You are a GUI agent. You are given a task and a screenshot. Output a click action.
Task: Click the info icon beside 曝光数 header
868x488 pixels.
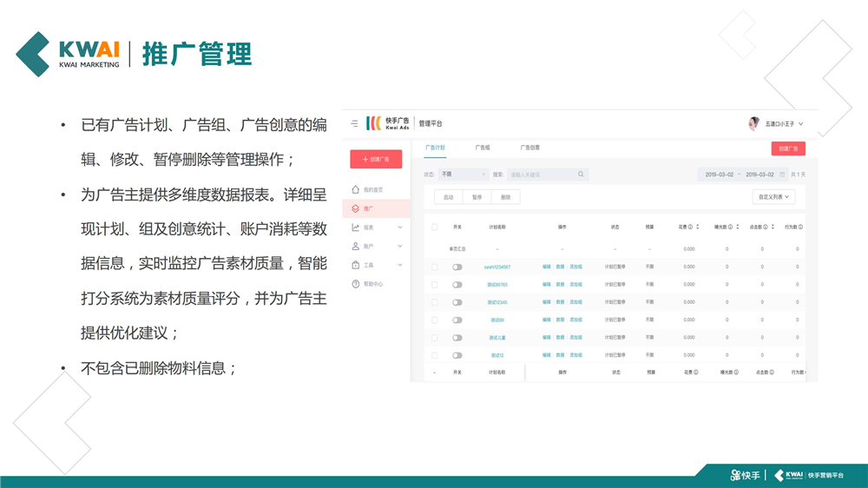tap(730, 228)
